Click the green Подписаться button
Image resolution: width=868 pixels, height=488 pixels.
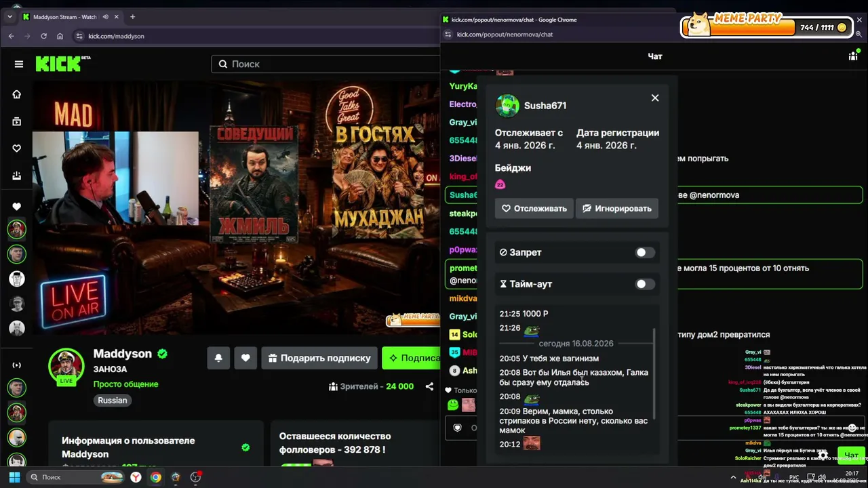411,358
